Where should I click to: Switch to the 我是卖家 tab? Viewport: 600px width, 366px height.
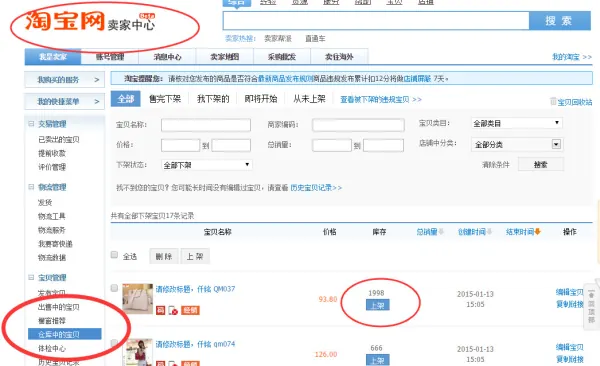tap(53, 57)
